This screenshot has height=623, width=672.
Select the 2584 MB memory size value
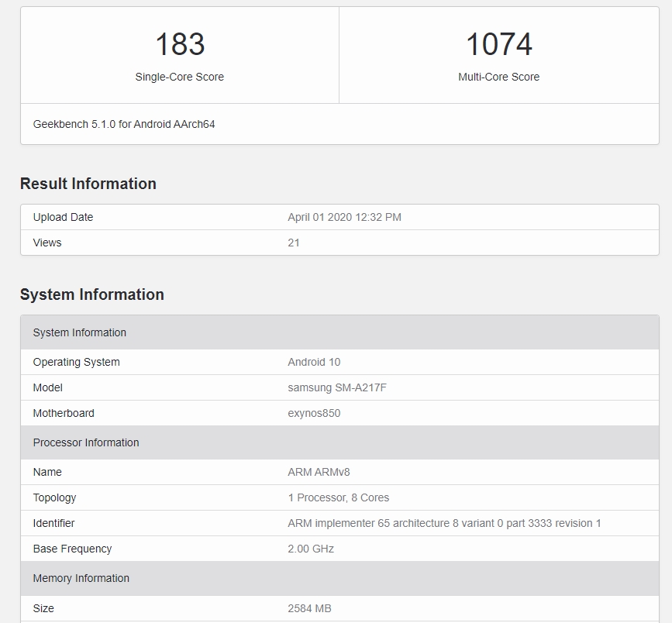coord(309,608)
